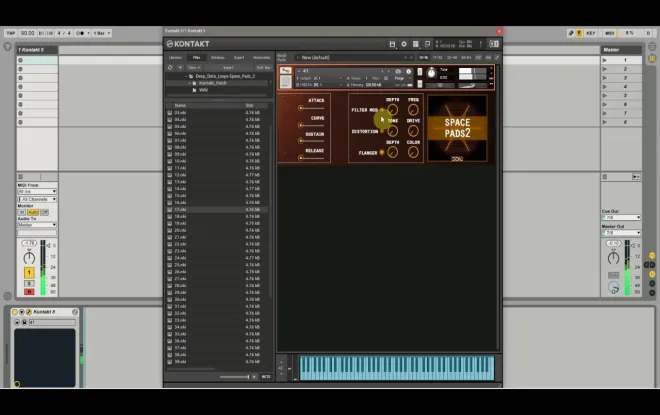The width and height of the screenshot is (660, 415).
Task: Click first clip slot stop button in Kontakt 5 track
Action: pyautogui.click(x=20, y=60)
